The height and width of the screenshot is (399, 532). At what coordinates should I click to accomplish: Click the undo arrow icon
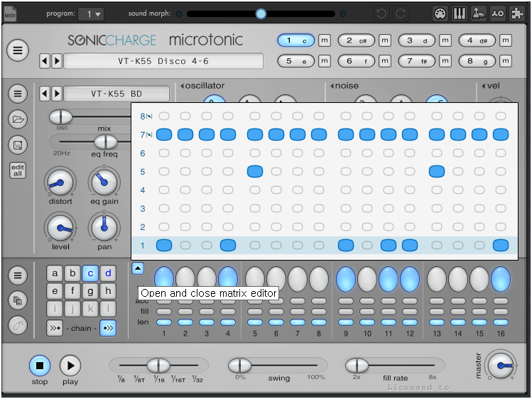(x=381, y=13)
